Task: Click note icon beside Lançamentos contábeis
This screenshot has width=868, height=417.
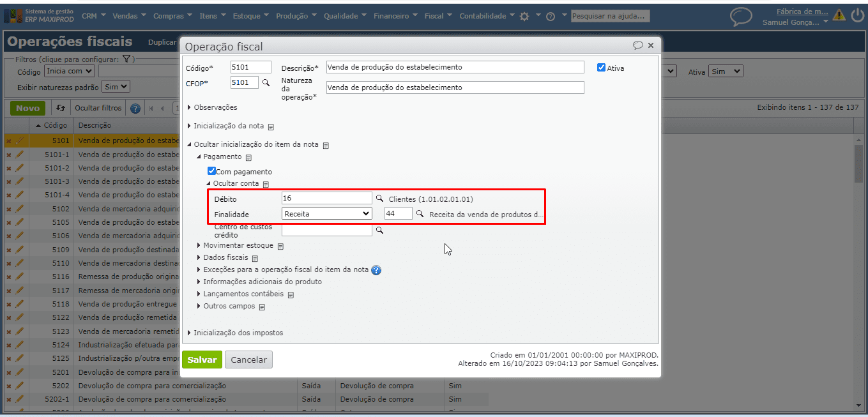Action: point(291,294)
